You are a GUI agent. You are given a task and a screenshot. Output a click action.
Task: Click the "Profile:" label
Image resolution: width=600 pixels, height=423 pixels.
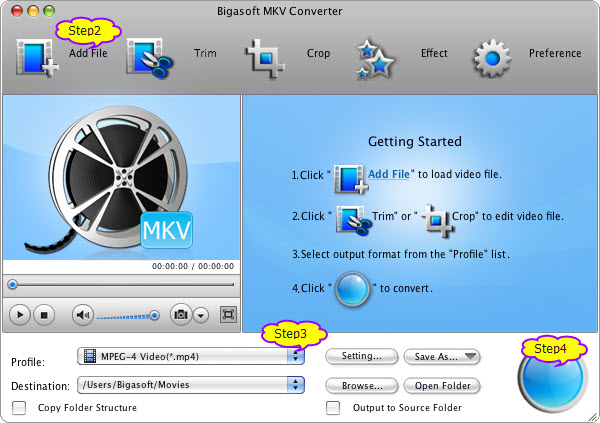tap(28, 362)
